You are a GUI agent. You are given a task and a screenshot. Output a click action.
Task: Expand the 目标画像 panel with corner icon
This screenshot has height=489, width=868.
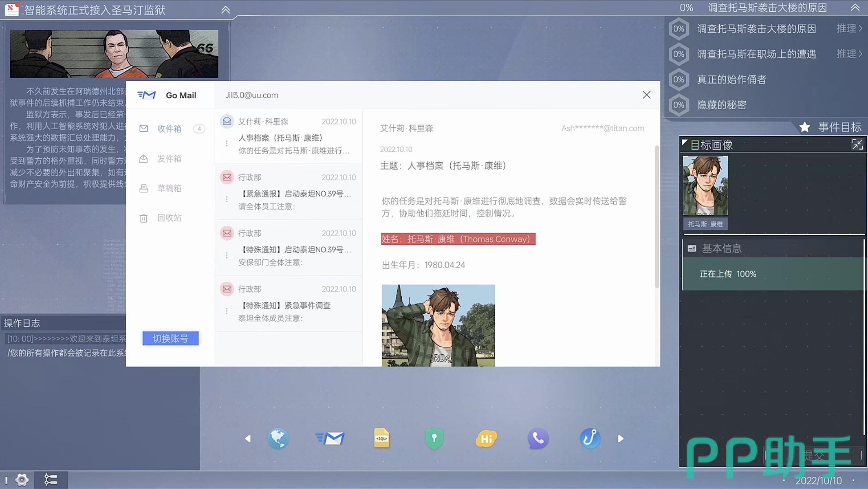click(857, 144)
